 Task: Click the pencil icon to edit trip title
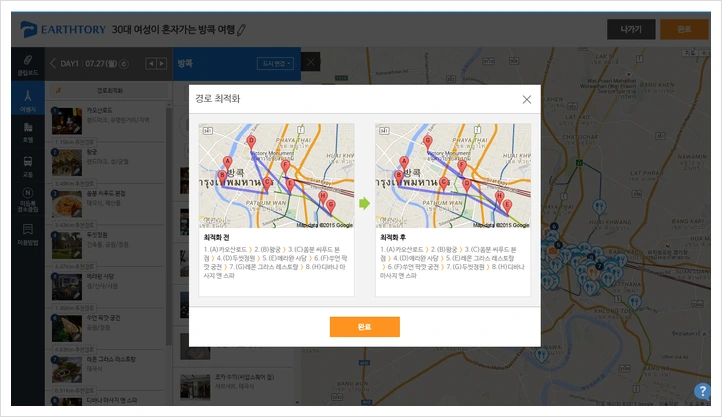click(x=241, y=30)
